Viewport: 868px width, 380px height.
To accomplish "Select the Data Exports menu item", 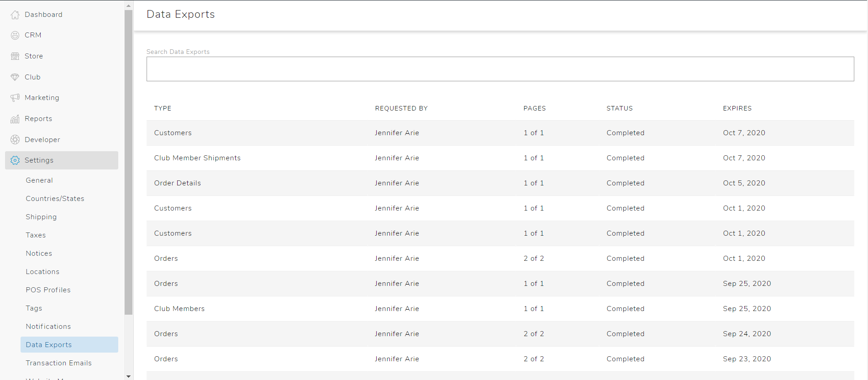I will (49, 345).
